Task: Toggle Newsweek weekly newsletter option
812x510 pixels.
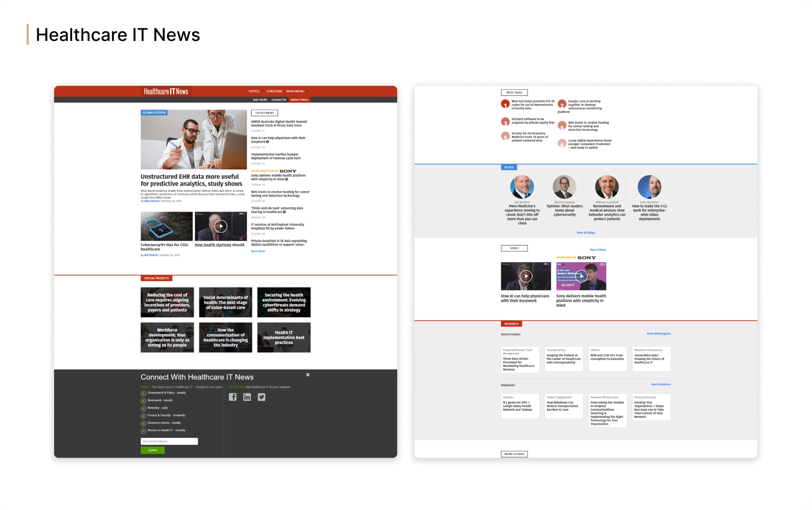Action: pyautogui.click(x=143, y=401)
